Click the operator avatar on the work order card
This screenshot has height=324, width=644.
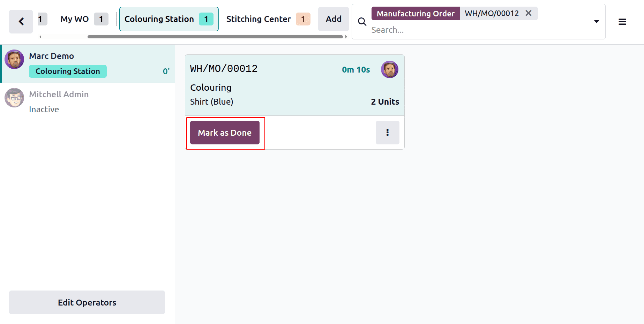tap(390, 69)
